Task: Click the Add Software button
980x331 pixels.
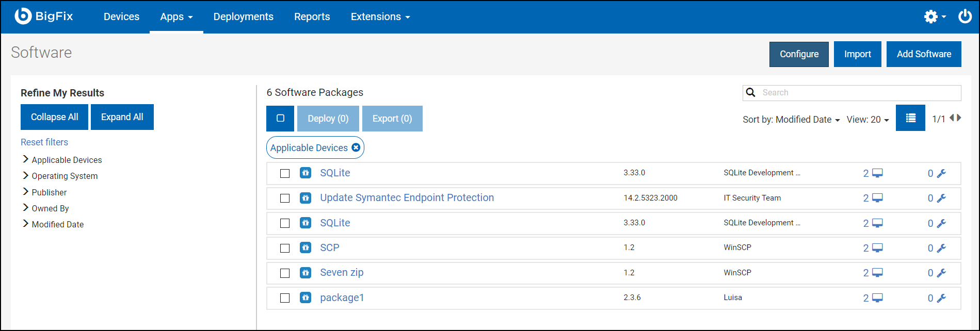Action: point(923,54)
